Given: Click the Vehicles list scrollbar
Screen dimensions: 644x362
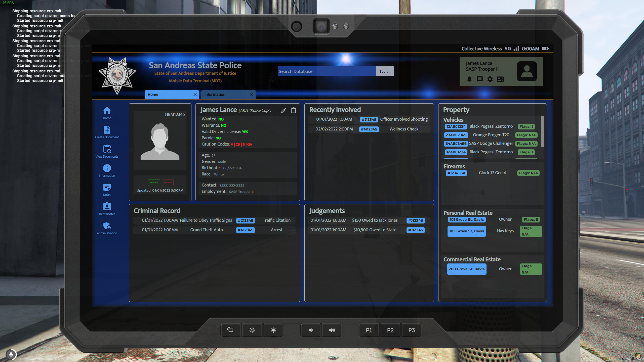Looking at the screenshot, I should (542, 131).
